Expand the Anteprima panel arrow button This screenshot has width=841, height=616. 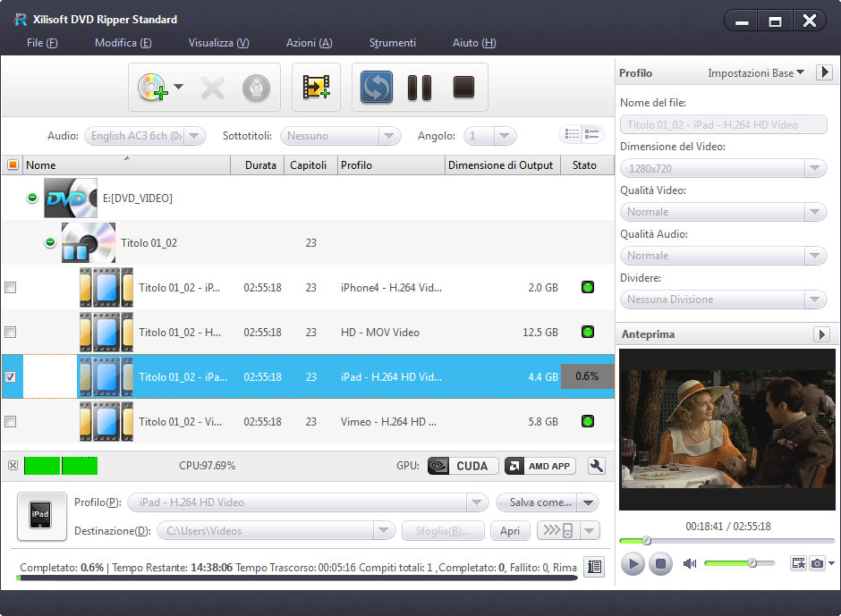(821, 334)
